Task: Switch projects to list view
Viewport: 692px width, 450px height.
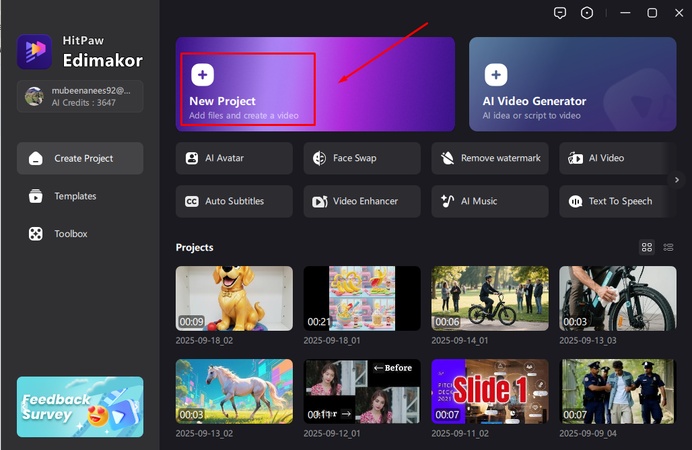Action: 668,247
